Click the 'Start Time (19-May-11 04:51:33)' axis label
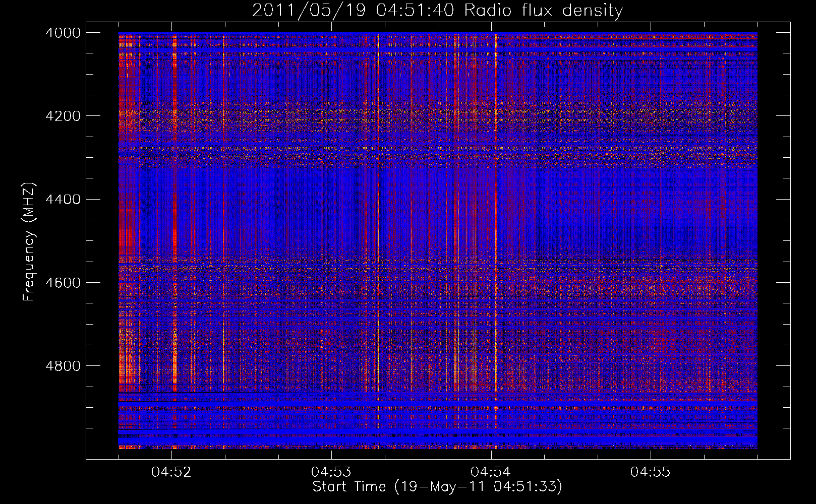The width and height of the screenshot is (816, 504). pos(437,487)
